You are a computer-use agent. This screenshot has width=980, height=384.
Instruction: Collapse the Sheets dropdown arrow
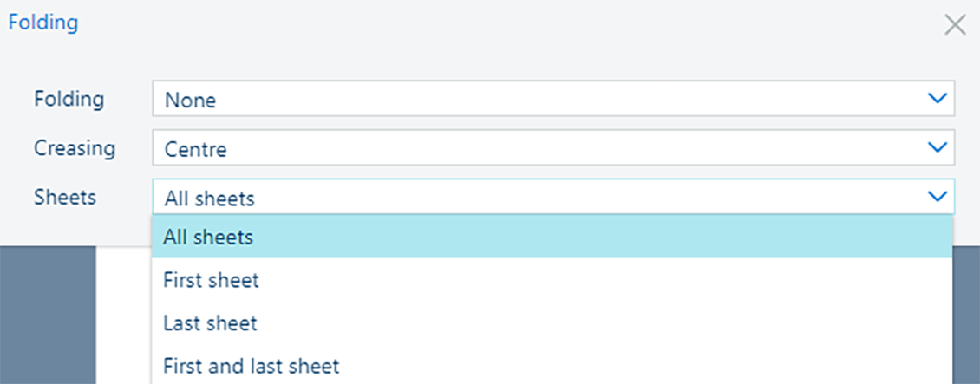click(937, 197)
